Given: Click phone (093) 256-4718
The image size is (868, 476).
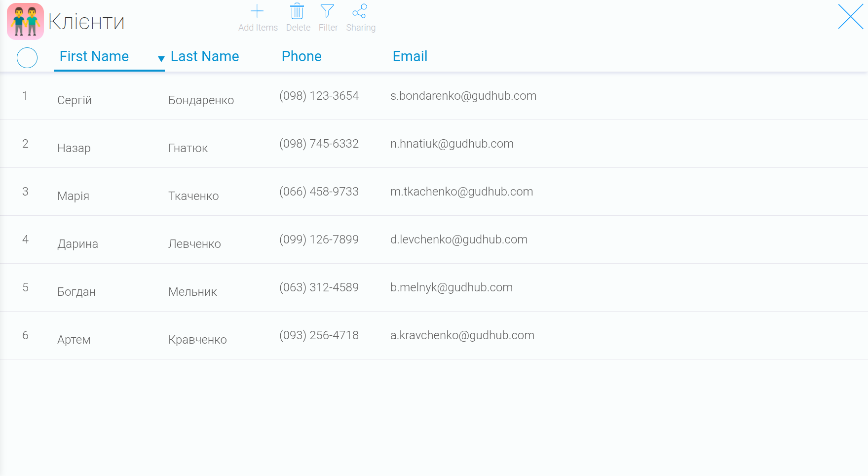Looking at the screenshot, I should tap(319, 335).
